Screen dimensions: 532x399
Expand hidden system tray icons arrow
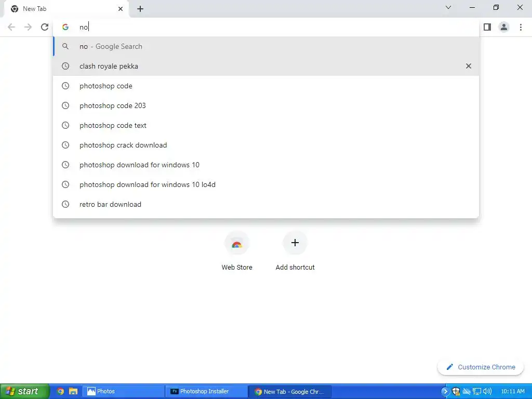click(445, 392)
